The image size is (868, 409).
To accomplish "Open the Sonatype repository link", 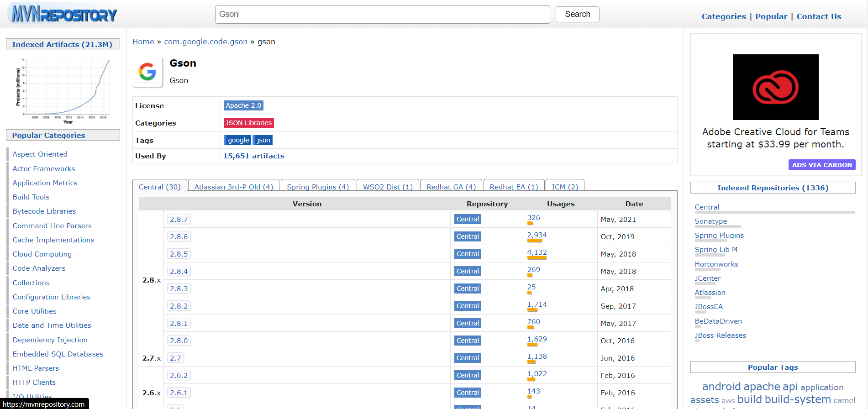I will [710, 221].
